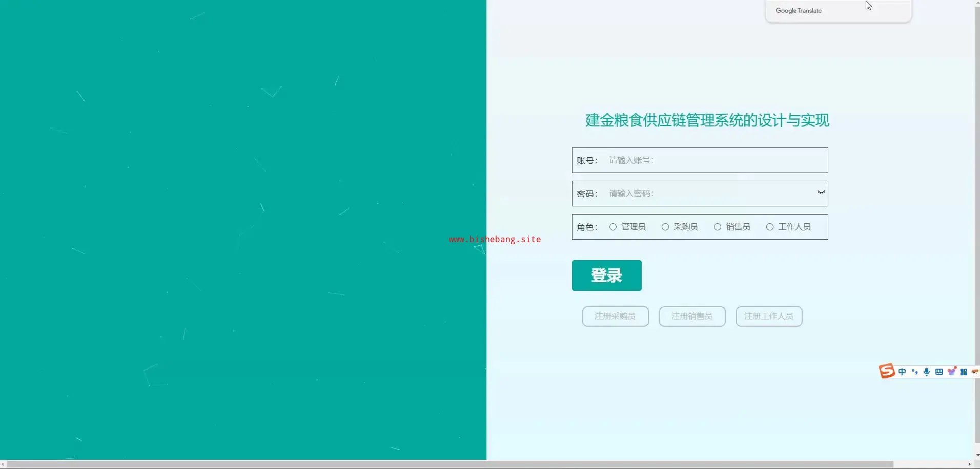Open the soft keyboard icon on IME bar
This screenshot has height=469, width=980.
939,372
